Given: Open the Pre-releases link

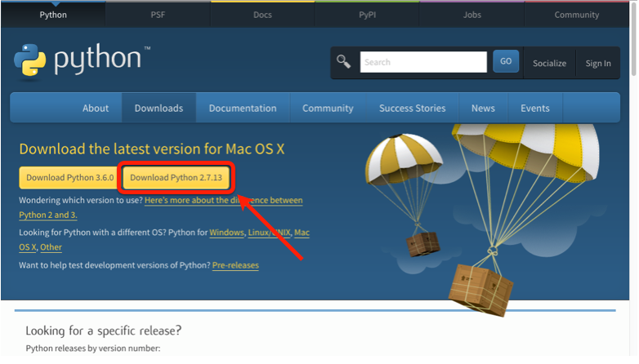Looking at the screenshot, I should [x=235, y=265].
